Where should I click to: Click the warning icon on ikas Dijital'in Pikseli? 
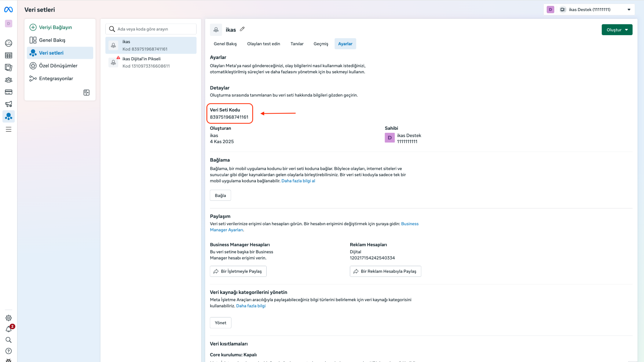118,58
